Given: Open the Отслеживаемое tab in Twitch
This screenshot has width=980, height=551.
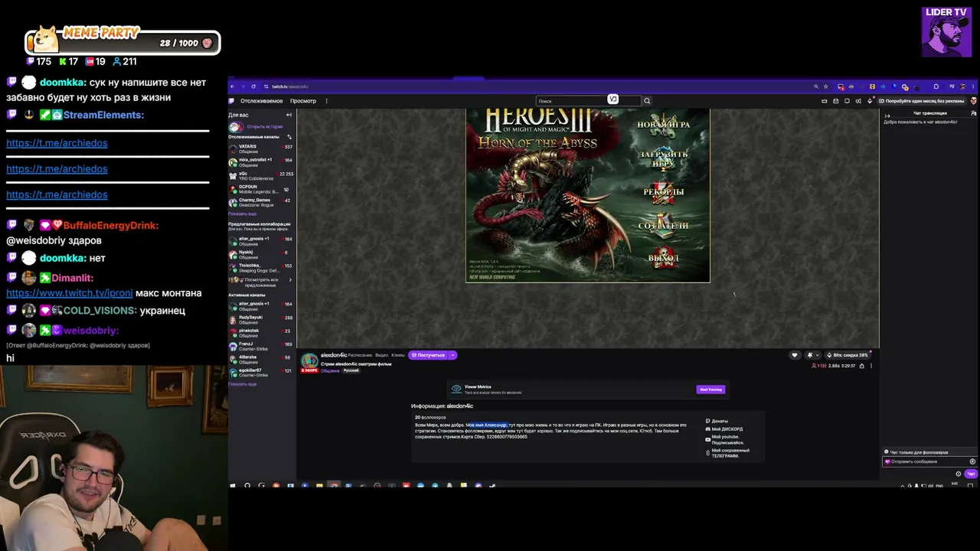Looking at the screenshot, I should pos(262,101).
